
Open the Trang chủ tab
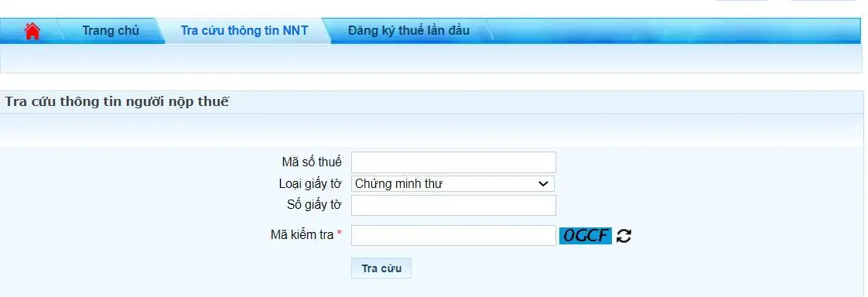coord(111,31)
